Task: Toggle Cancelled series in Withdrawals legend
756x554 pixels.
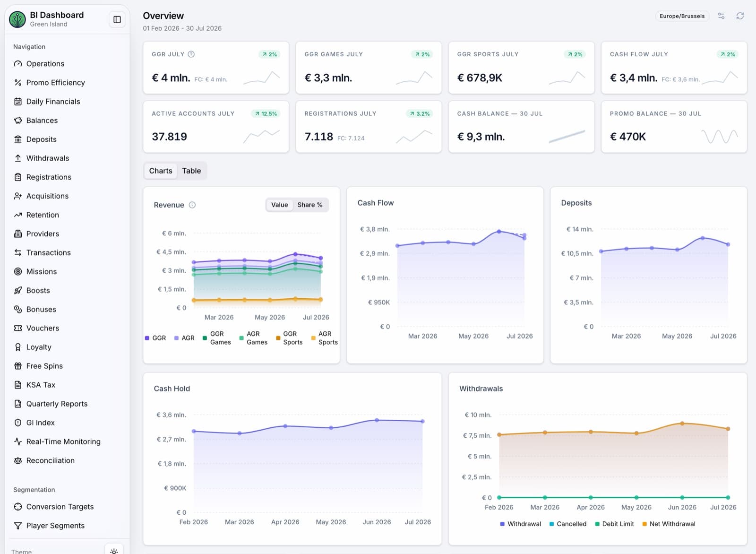Action: (x=568, y=524)
